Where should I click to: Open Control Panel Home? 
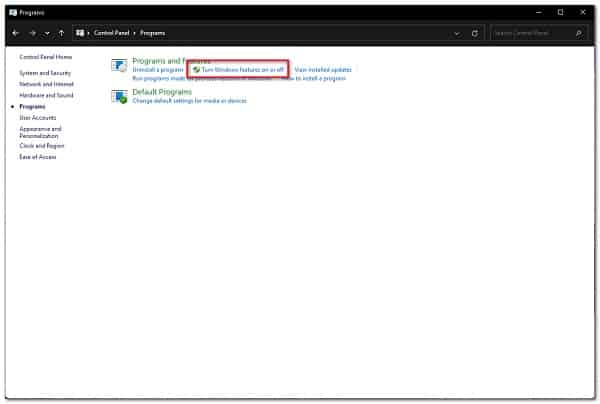(x=46, y=57)
